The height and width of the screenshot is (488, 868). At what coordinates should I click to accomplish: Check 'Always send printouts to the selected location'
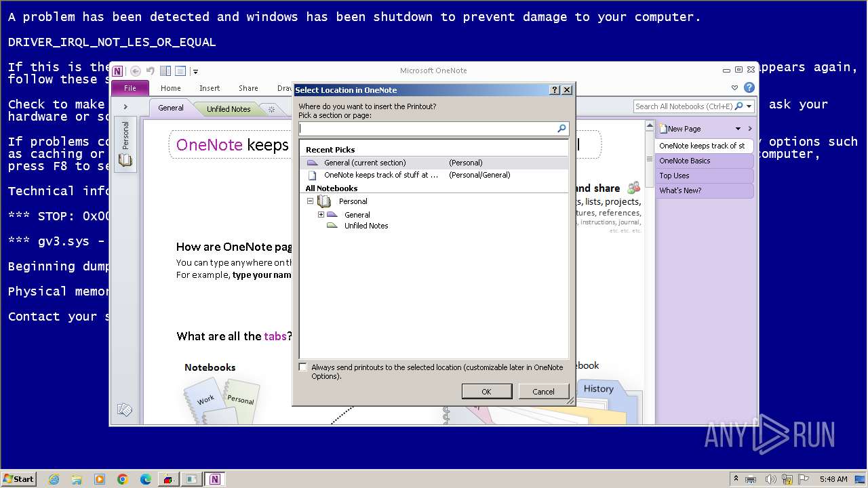coord(303,367)
